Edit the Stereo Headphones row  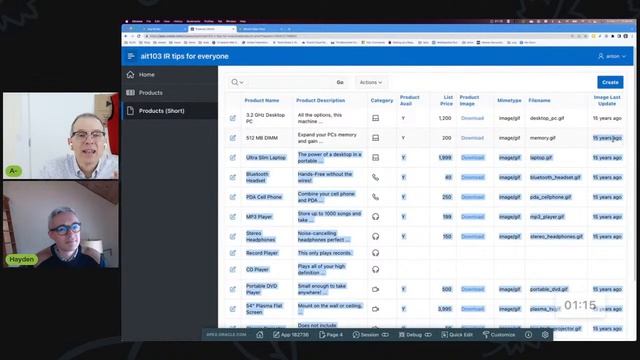(233, 236)
